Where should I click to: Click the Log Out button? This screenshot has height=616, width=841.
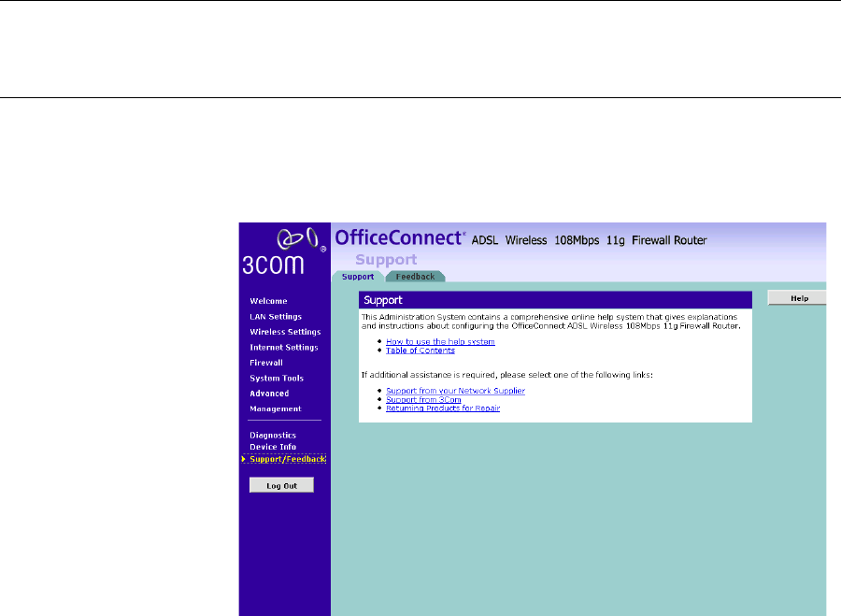281,486
